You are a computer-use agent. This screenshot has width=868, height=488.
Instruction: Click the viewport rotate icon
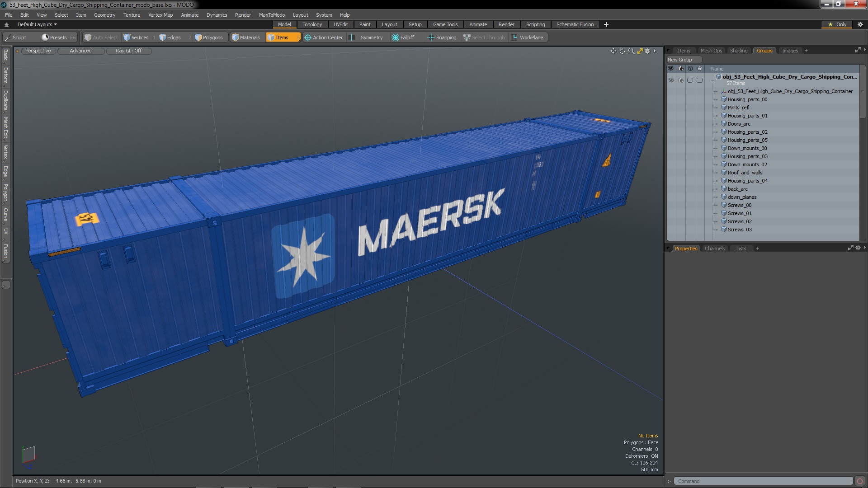(x=622, y=51)
